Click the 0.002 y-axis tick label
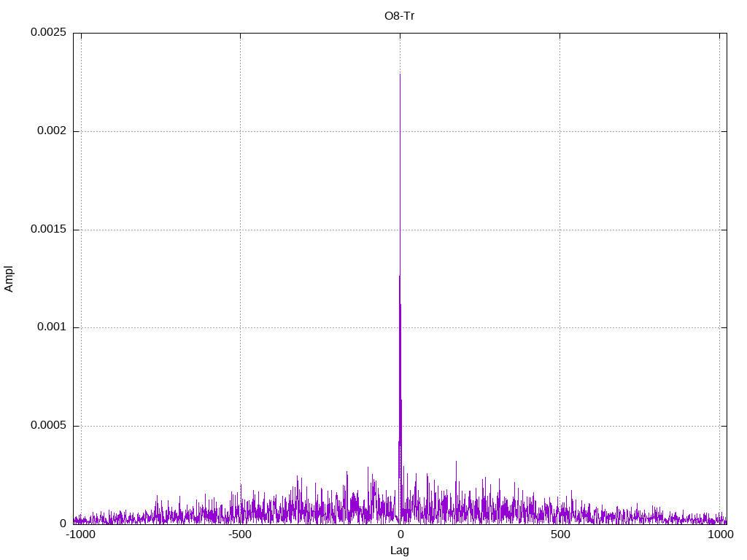This screenshot has height=560, width=747. tap(52, 131)
